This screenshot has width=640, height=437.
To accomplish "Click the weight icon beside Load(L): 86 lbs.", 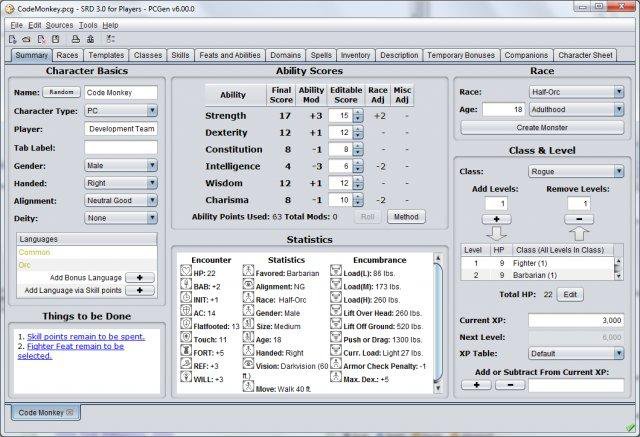I will [x=336, y=271].
